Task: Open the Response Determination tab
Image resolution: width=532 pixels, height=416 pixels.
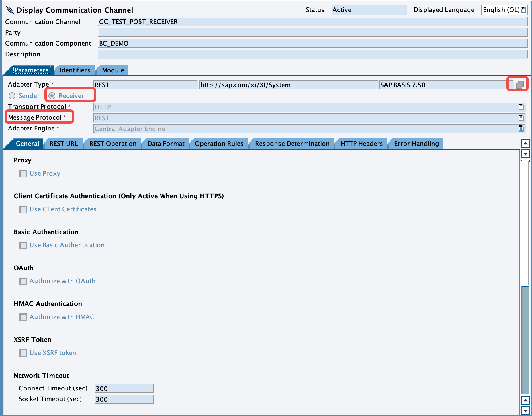Action: 292,144
